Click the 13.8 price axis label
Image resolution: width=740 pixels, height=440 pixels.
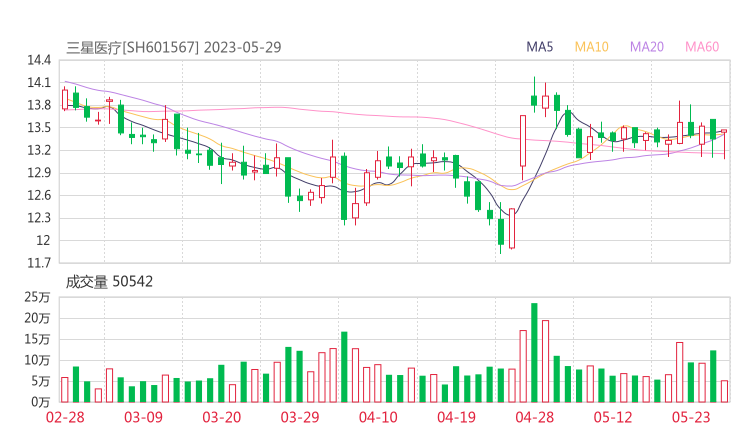[x=38, y=105]
